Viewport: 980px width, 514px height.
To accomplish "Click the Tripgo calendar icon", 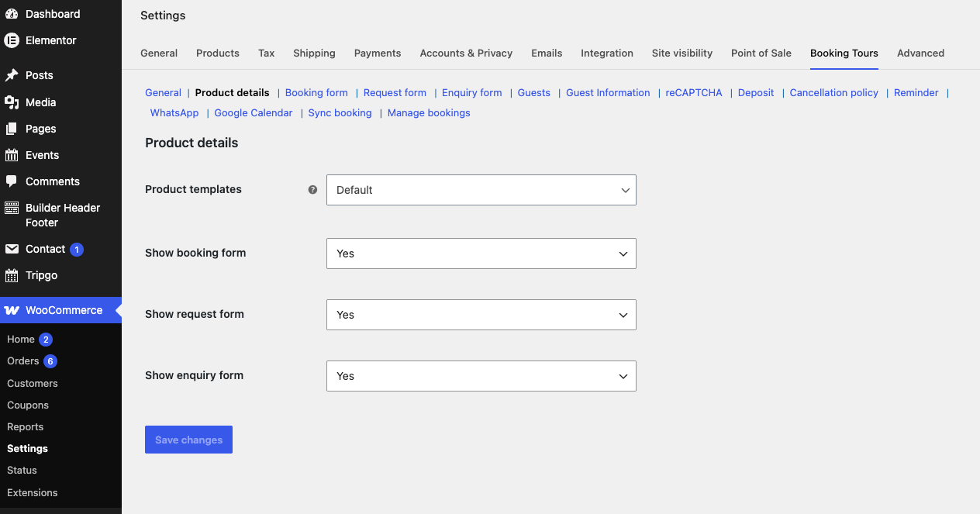I will click(12, 275).
